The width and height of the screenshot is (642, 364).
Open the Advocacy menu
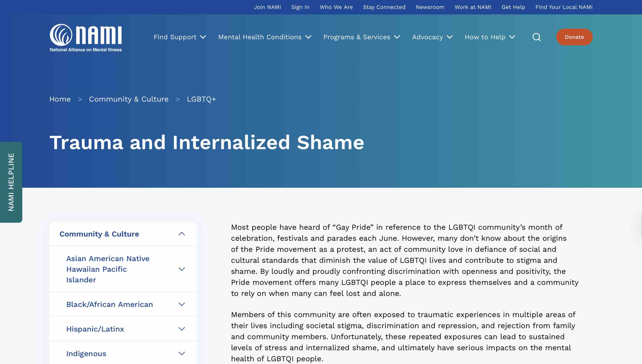[427, 37]
